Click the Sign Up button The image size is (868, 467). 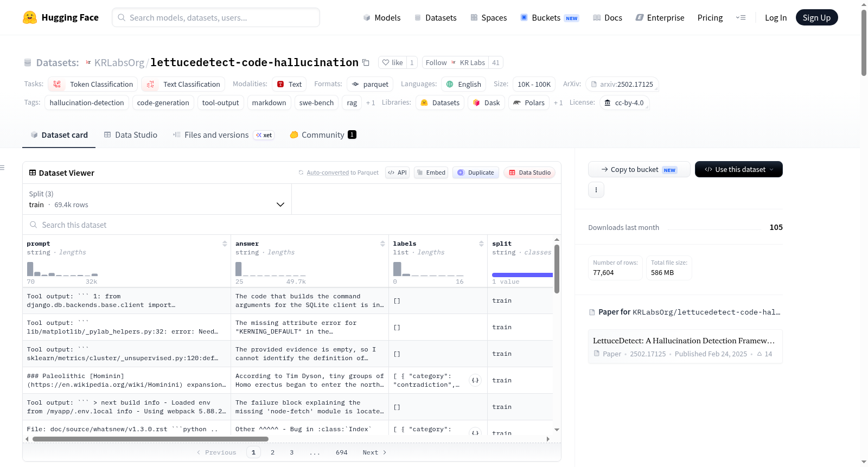pos(816,17)
